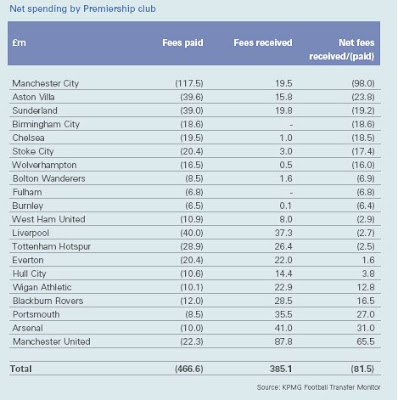Screen dimensions: 398x400
Task: Select Wolverhampton net fees value (16.0)
Action: coord(363,165)
